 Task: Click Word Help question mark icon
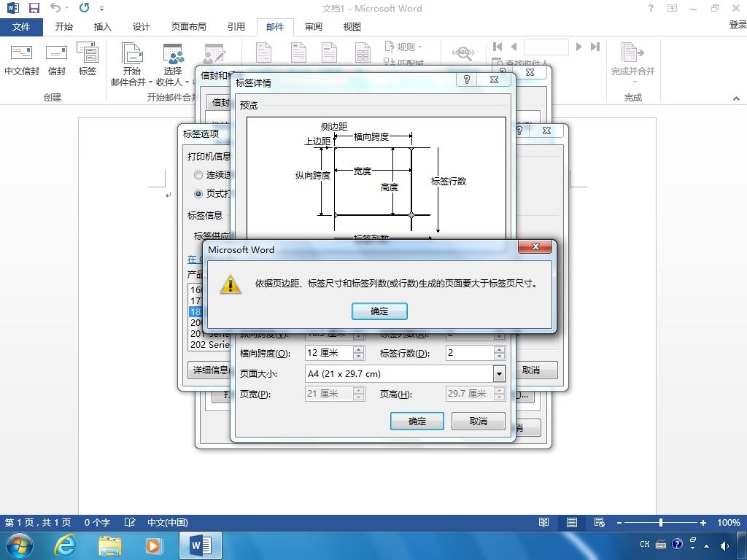[651, 8]
